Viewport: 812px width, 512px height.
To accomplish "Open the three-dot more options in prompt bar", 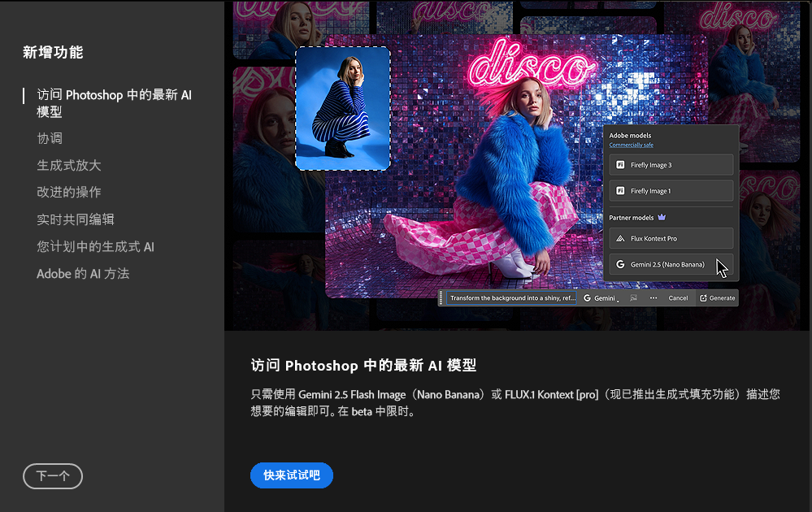I will click(654, 298).
